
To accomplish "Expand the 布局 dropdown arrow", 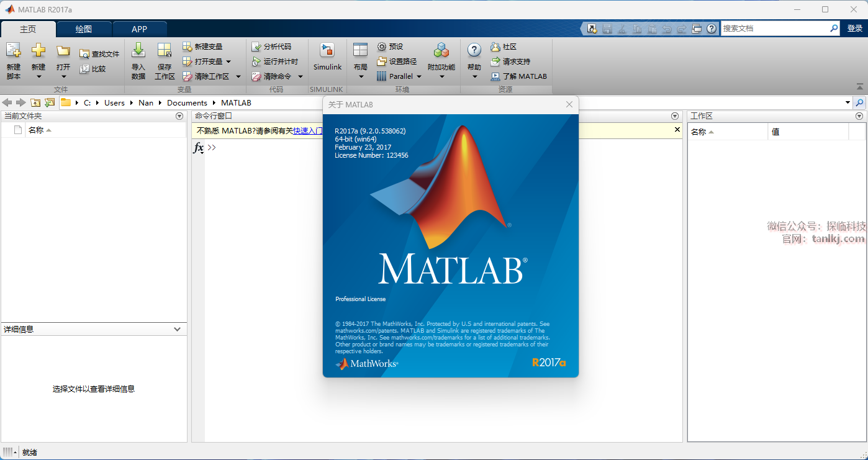I will pos(361,77).
